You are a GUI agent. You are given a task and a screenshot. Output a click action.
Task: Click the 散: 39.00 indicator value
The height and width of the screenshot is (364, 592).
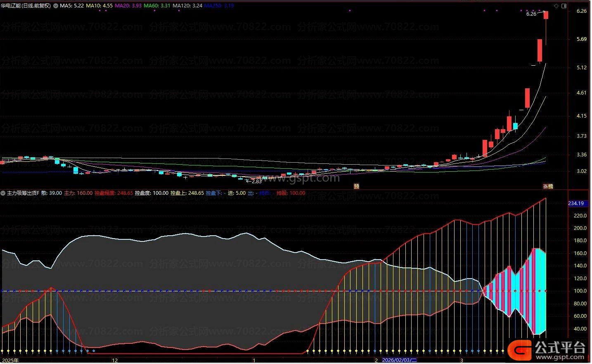(52, 193)
